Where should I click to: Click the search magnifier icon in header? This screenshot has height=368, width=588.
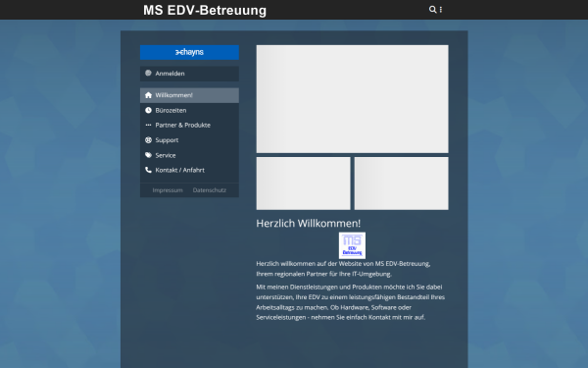[432, 10]
